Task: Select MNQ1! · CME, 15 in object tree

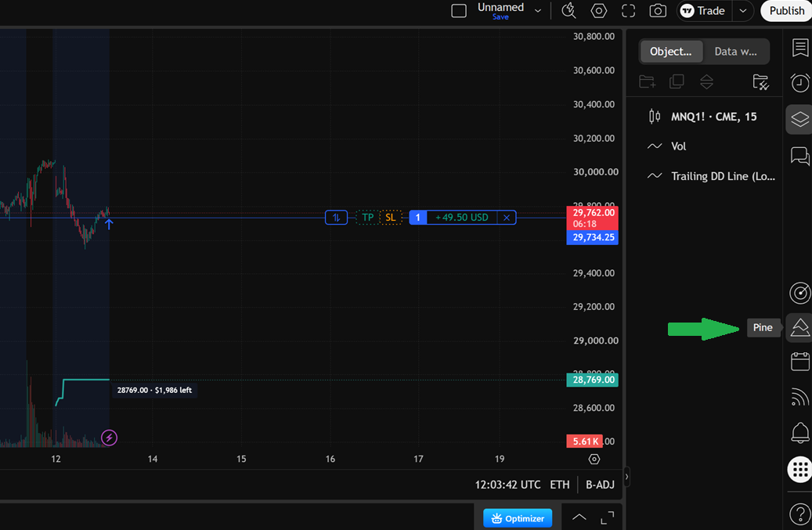Action: click(x=704, y=117)
